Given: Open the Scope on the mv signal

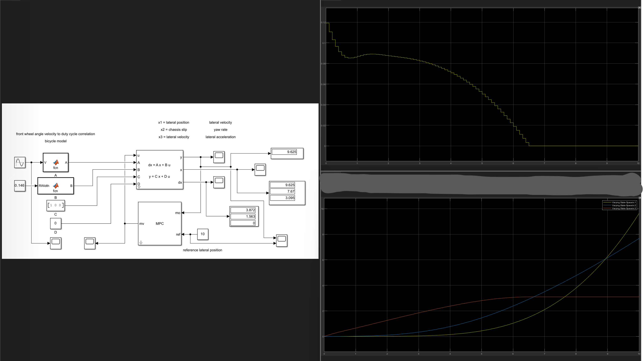Looking at the screenshot, I should (90, 243).
